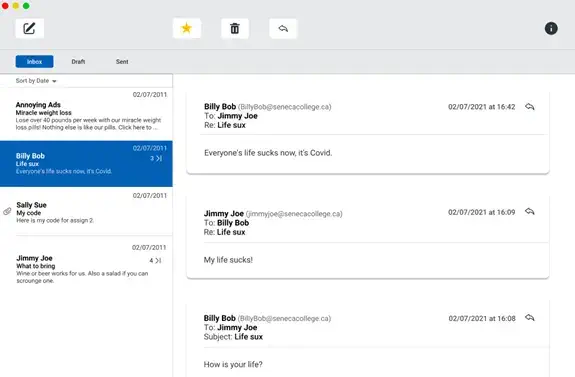Switch to the Inbox tab

pos(34,62)
